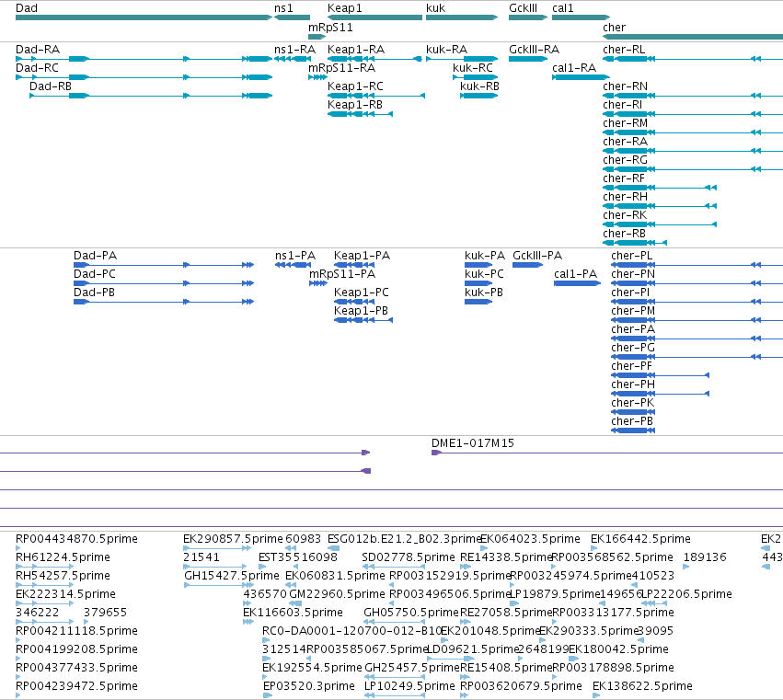Click the cher gene label in top track
The width and height of the screenshot is (783, 700).
coord(614,27)
